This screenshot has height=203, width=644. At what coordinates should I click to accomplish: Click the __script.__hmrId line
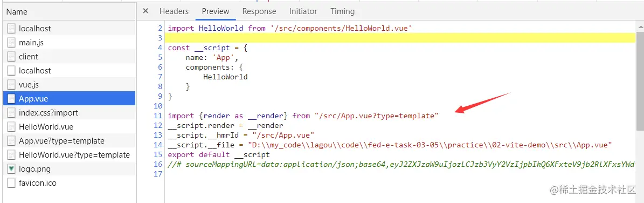[x=241, y=135]
